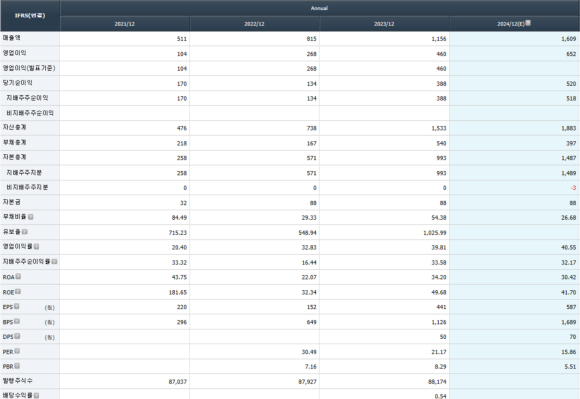Viewport: 580px width, 399px height.
Task: Click the 부채총계 row label
Action: 14,142
